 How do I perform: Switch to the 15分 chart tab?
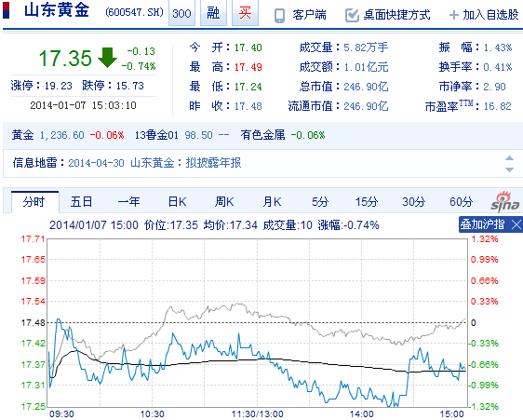(367, 202)
